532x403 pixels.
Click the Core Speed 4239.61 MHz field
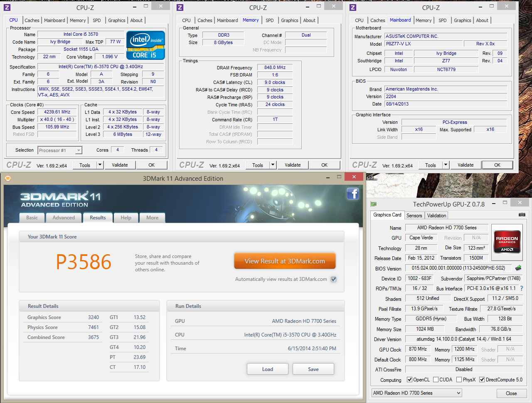[57, 112]
